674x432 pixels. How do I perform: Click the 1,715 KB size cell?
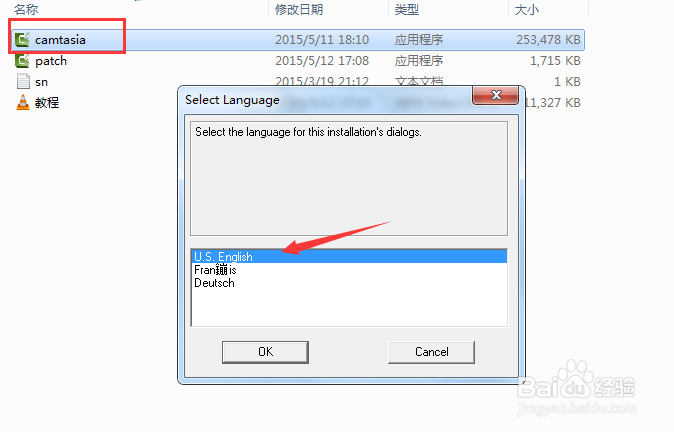[555, 61]
